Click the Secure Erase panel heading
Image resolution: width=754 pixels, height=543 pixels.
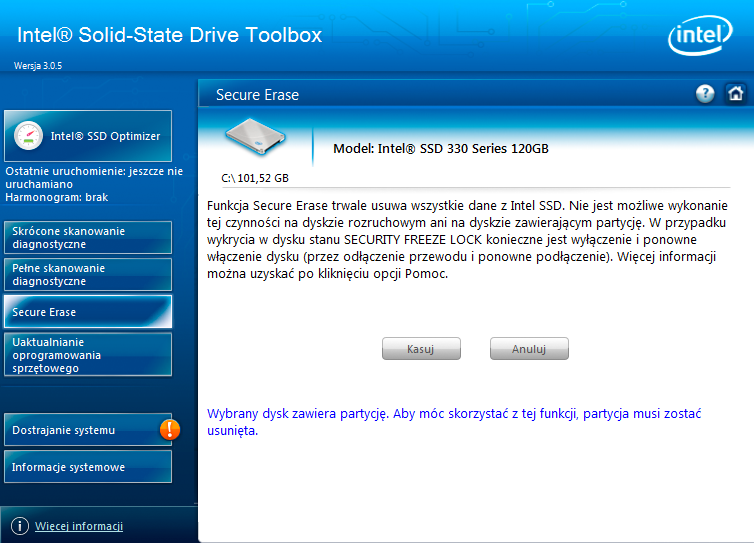pyautogui.click(x=257, y=95)
